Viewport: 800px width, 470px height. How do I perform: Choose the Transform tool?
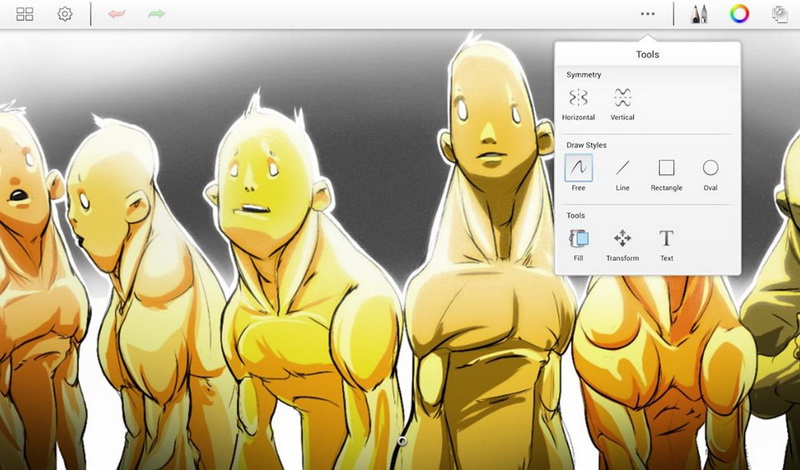tap(622, 244)
